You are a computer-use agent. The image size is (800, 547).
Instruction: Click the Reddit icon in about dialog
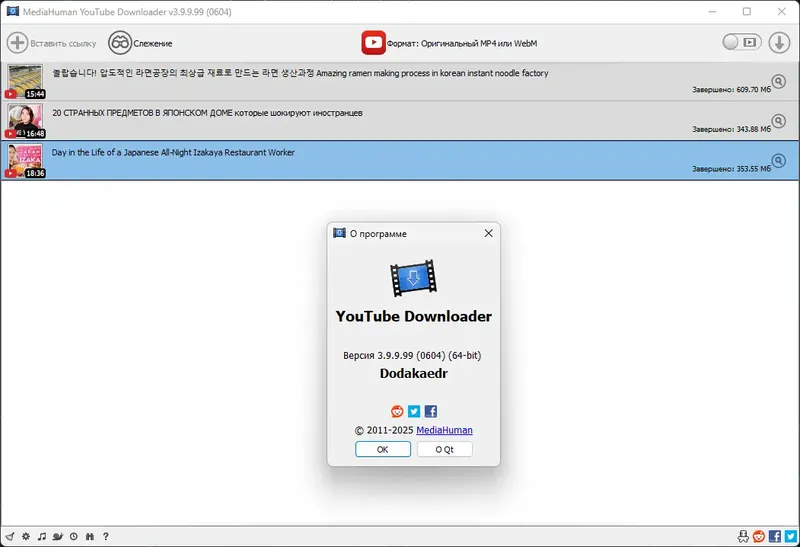click(x=397, y=411)
